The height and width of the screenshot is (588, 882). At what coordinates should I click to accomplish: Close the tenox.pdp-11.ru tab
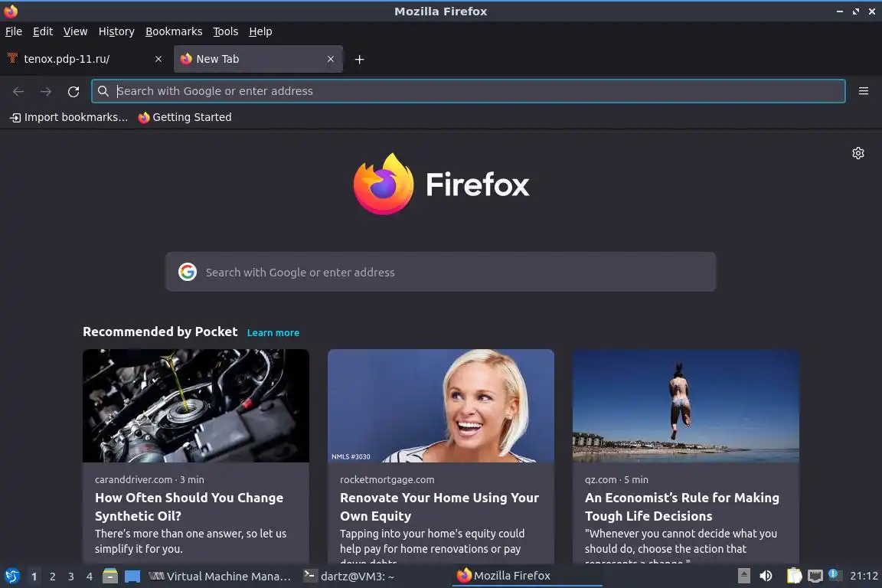click(x=158, y=59)
